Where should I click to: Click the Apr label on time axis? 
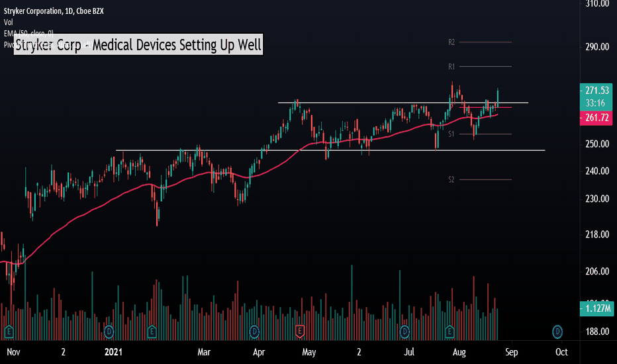tap(259, 352)
